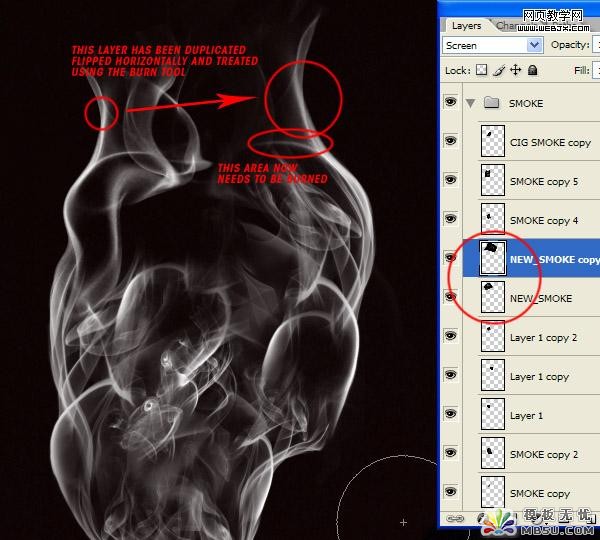Screen dimensions: 600x540
Task: Select the layer named Layer 1 copy
Action: [x=539, y=377]
